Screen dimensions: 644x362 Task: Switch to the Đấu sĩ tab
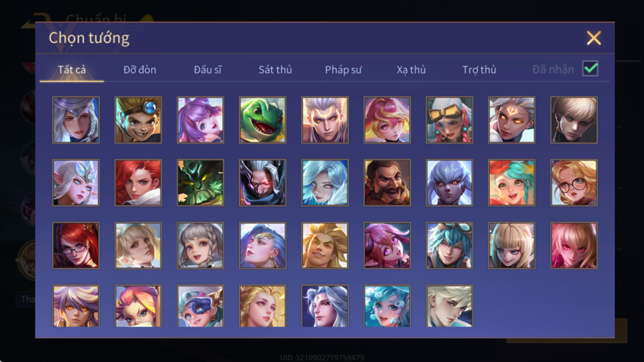(208, 70)
